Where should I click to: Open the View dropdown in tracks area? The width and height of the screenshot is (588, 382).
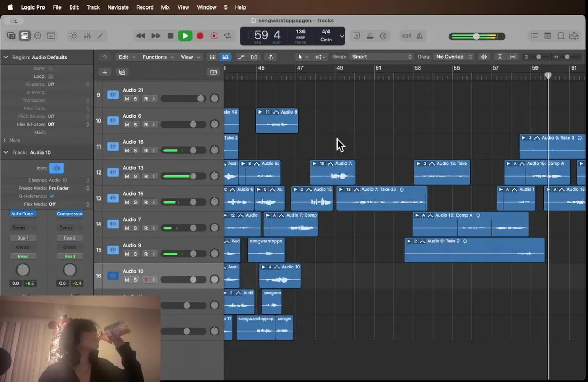pyautogui.click(x=190, y=57)
